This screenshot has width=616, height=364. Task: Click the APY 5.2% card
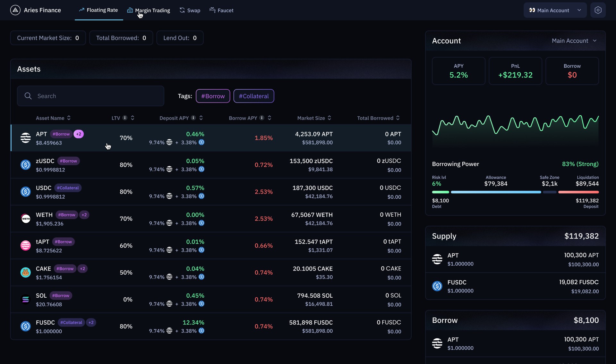coord(458,71)
